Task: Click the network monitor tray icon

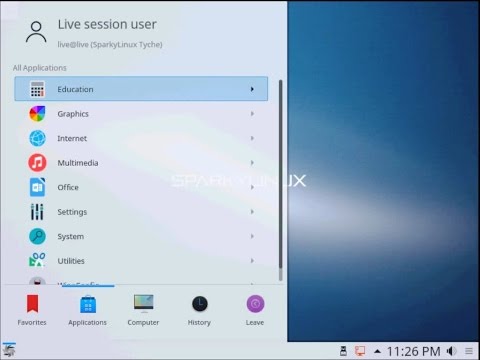Action: (360, 351)
